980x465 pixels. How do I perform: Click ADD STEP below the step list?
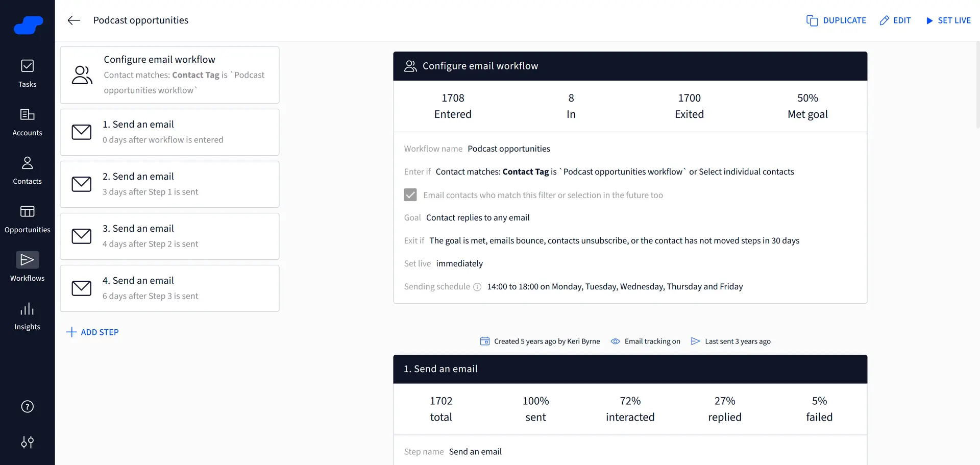click(92, 332)
